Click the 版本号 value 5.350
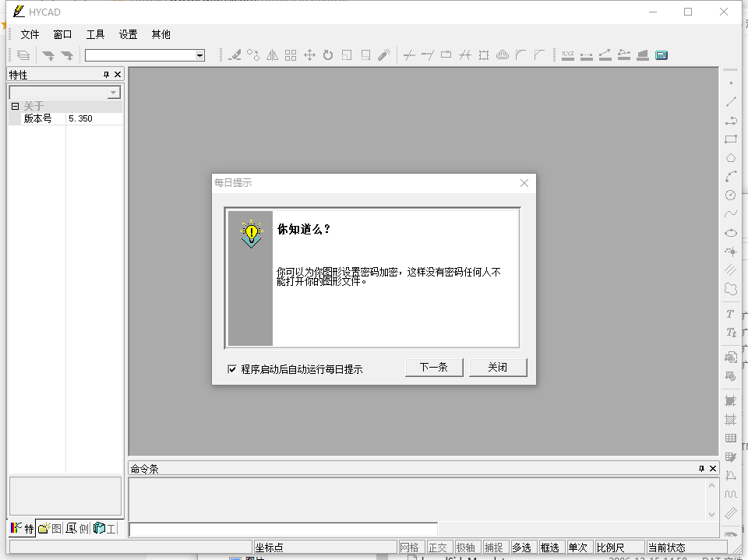The height and width of the screenshot is (560, 748). click(x=94, y=118)
